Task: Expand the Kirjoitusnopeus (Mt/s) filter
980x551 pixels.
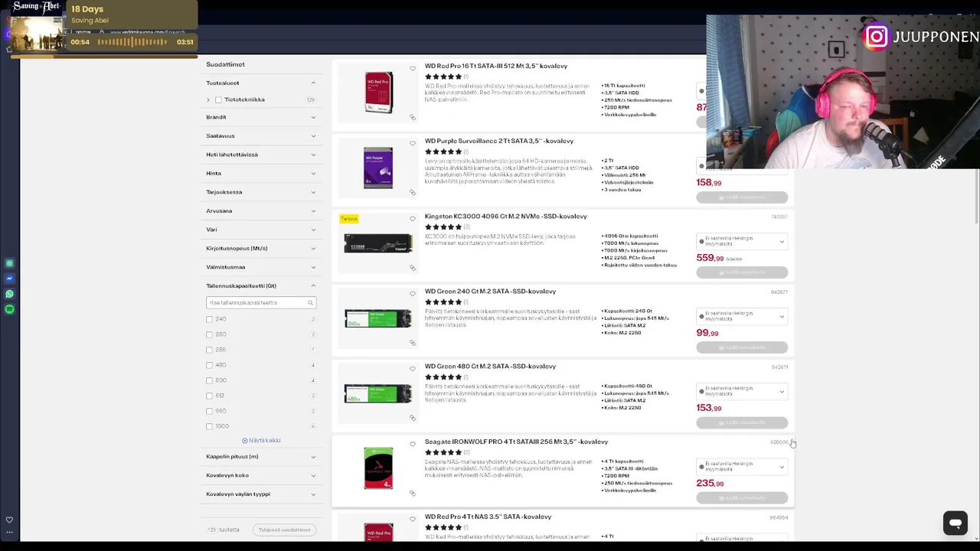Action: pyautogui.click(x=261, y=248)
